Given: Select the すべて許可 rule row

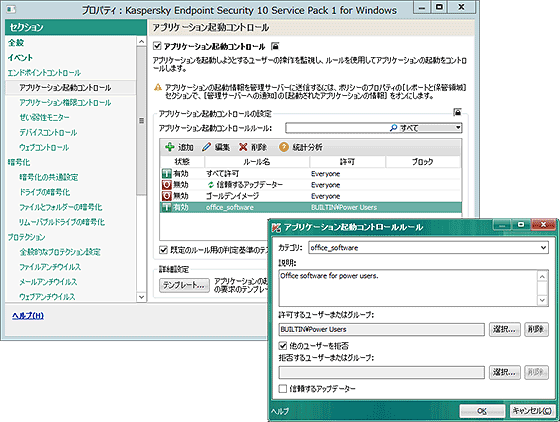Looking at the screenshot, I should pos(310,174).
